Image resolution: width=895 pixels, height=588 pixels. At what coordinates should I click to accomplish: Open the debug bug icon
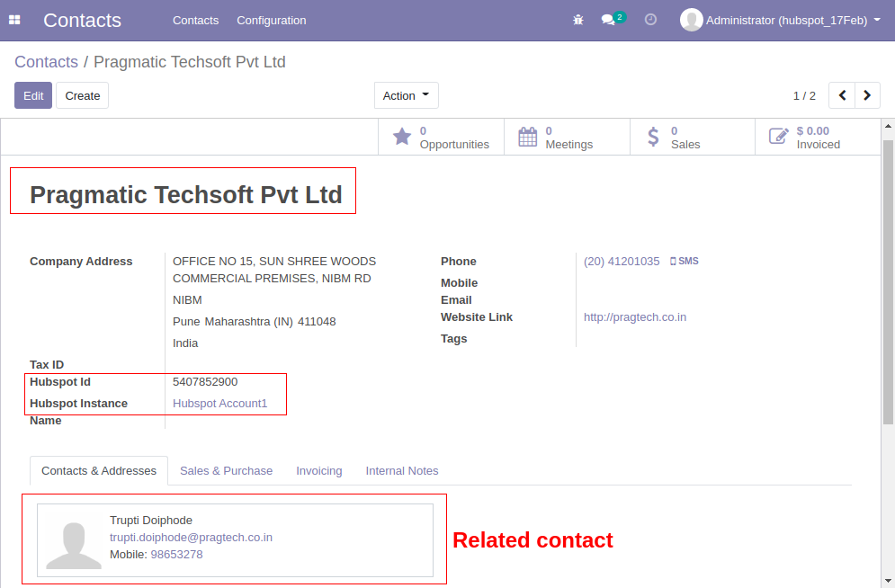[578, 20]
